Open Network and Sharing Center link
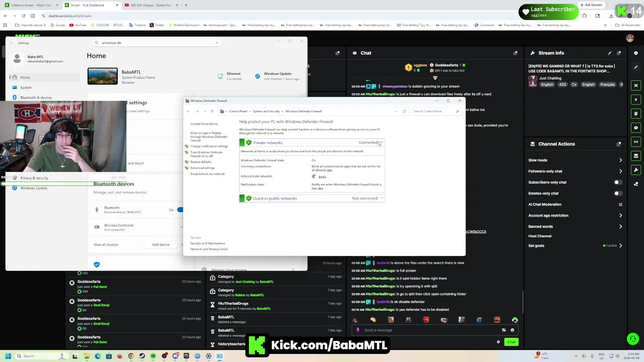 (x=209, y=249)
